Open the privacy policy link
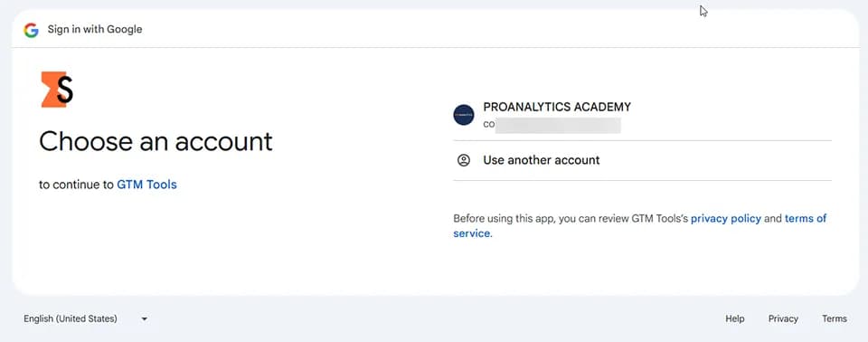 point(726,218)
